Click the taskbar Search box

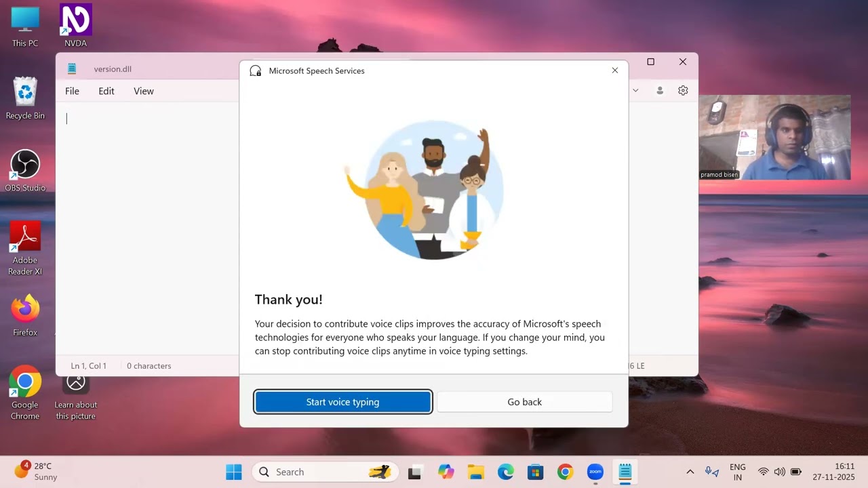[x=325, y=472]
